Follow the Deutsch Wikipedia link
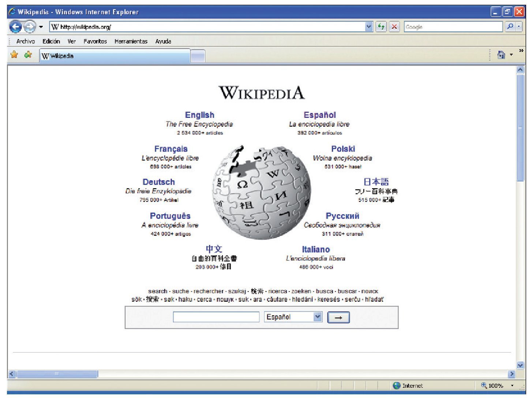Viewport: 532px width, 398px height. [x=158, y=182]
